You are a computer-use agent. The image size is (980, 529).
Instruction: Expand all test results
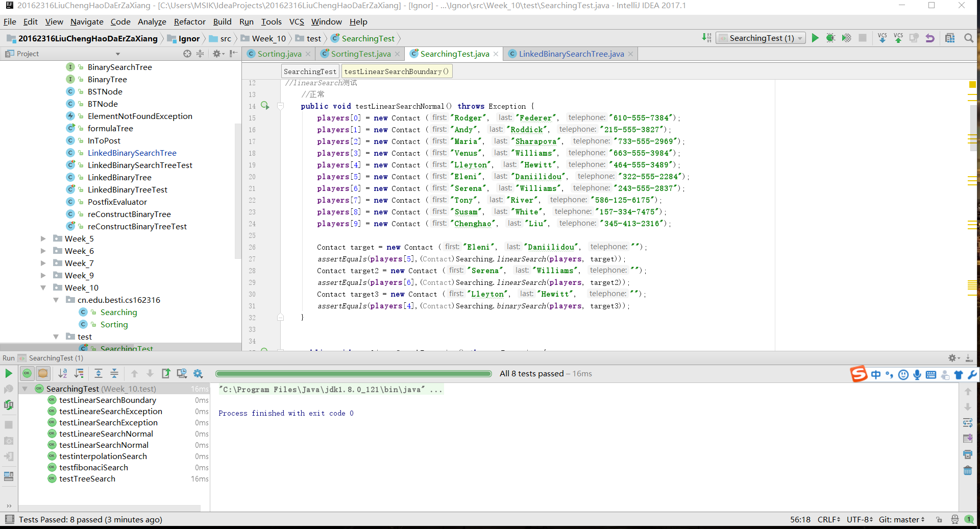[x=99, y=373]
